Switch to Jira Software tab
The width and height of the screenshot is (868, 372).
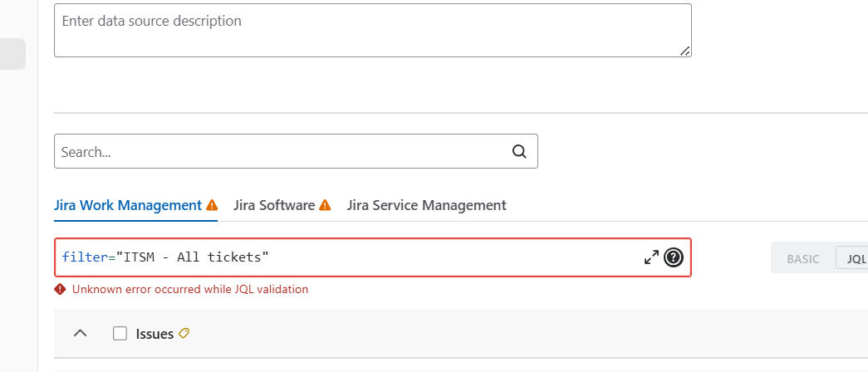point(274,205)
